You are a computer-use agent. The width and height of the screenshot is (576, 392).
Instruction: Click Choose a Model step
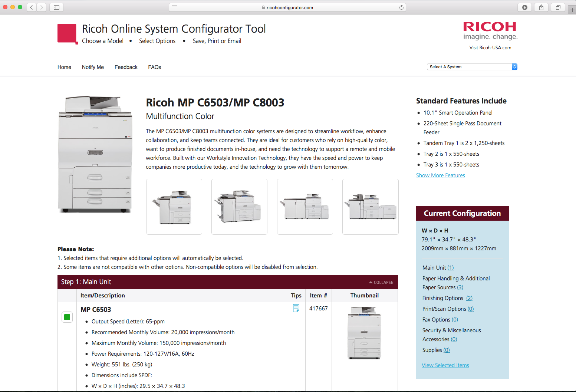(x=103, y=41)
